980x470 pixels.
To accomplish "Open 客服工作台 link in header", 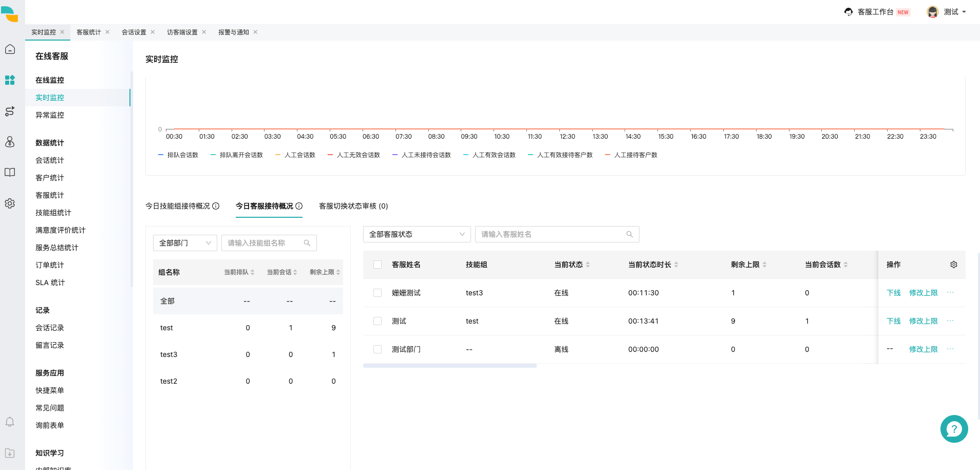I will click(875, 12).
